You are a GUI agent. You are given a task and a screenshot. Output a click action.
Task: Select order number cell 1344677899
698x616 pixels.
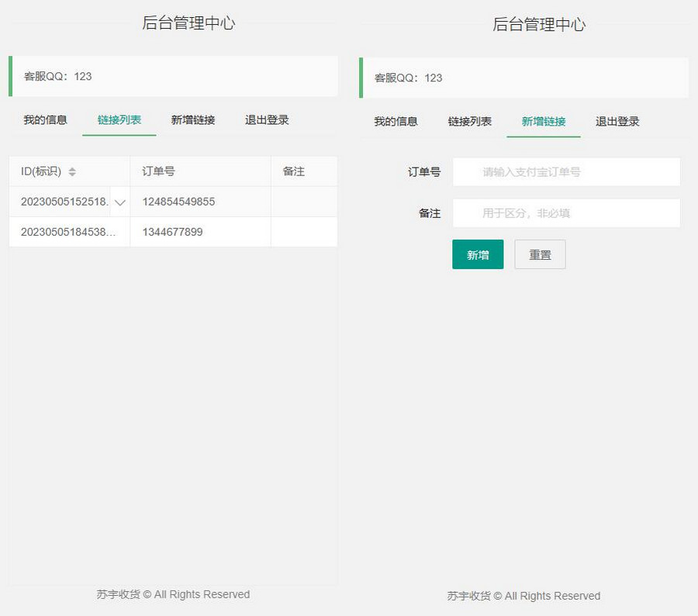172,232
